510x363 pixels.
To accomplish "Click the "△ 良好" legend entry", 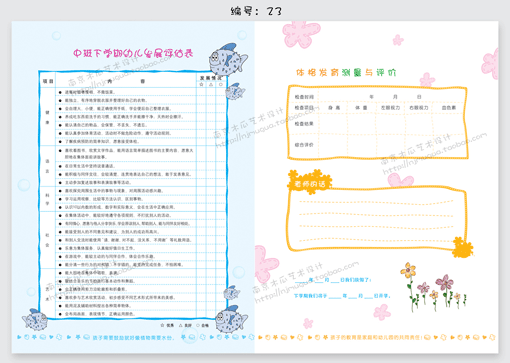I will [x=185, y=325].
